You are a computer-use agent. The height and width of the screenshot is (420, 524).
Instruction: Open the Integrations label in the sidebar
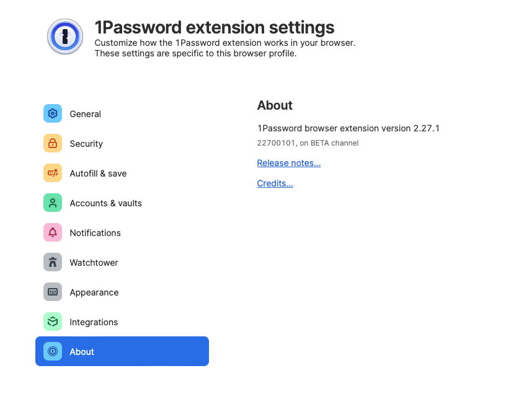point(94,322)
